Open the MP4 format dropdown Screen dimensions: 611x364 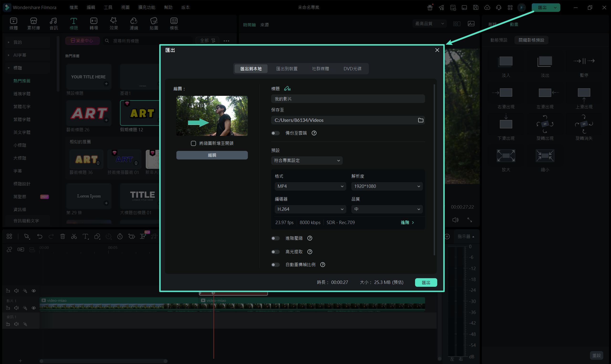(310, 186)
